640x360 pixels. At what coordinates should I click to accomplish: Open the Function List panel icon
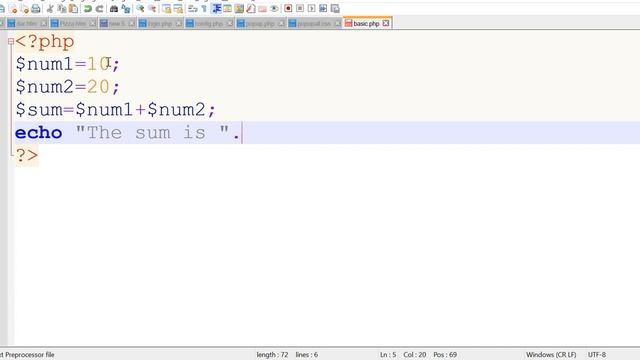[x=251, y=9]
